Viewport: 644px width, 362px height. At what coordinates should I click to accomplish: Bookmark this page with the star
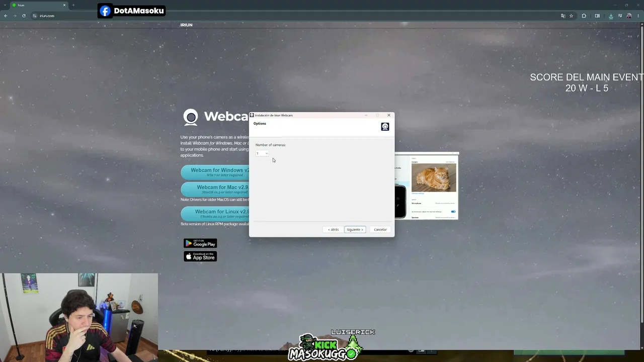(571, 16)
